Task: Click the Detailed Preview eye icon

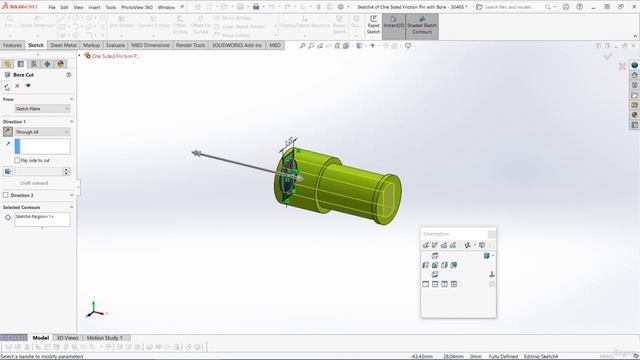Action: click(28, 86)
